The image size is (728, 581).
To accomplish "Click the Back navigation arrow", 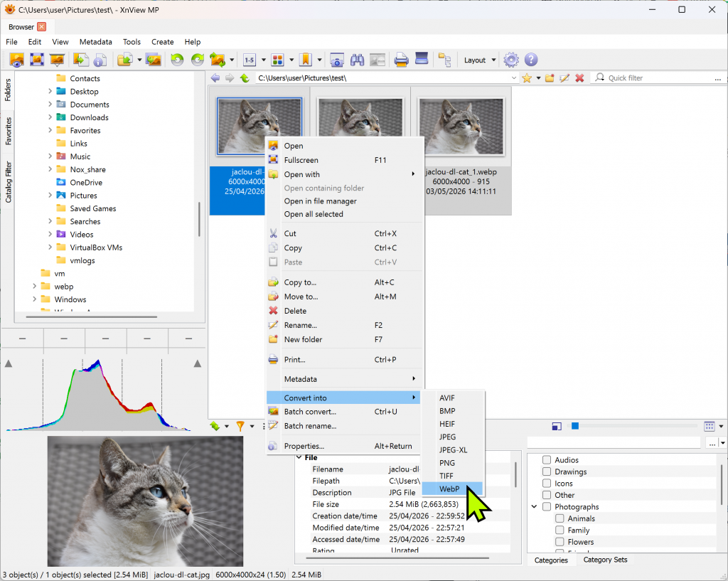I will click(x=215, y=78).
